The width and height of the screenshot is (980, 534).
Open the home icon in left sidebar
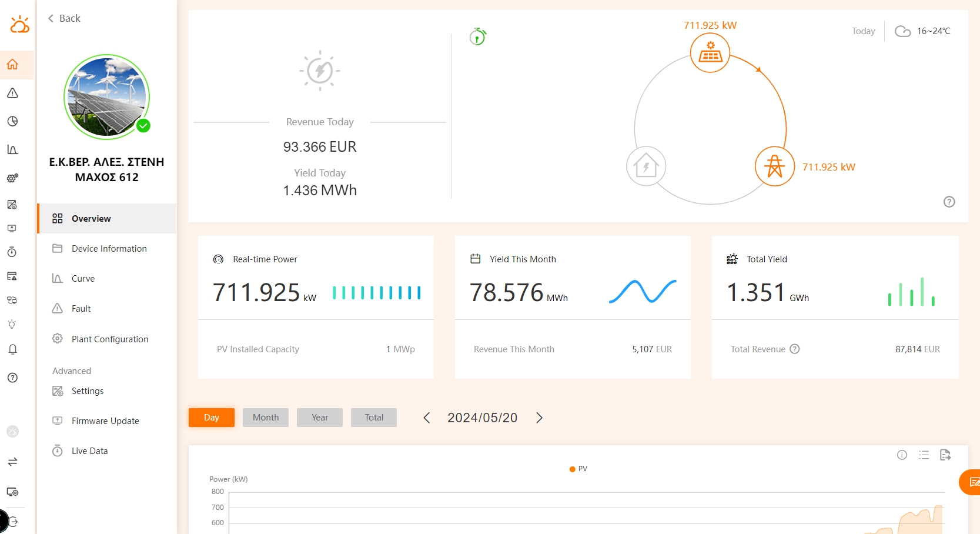pyautogui.click(x=12, y=64)
